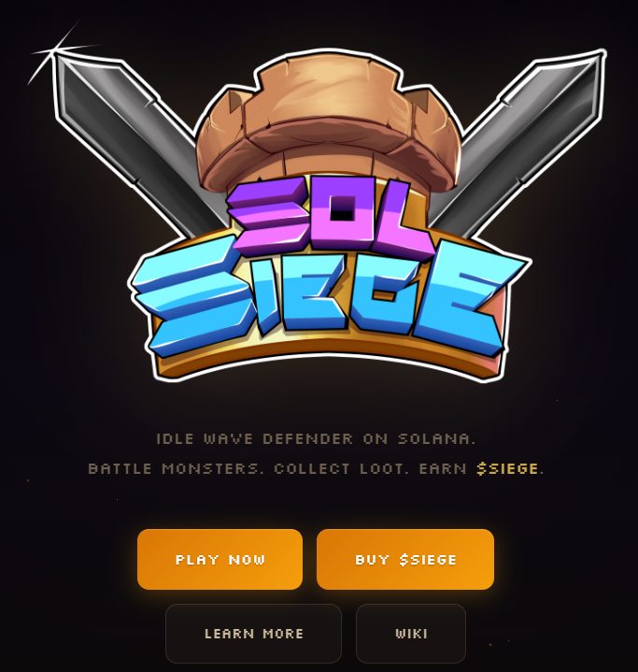
Task: Click the orange Play Now button
Action: pyautogui.click(x=220, y=559)
